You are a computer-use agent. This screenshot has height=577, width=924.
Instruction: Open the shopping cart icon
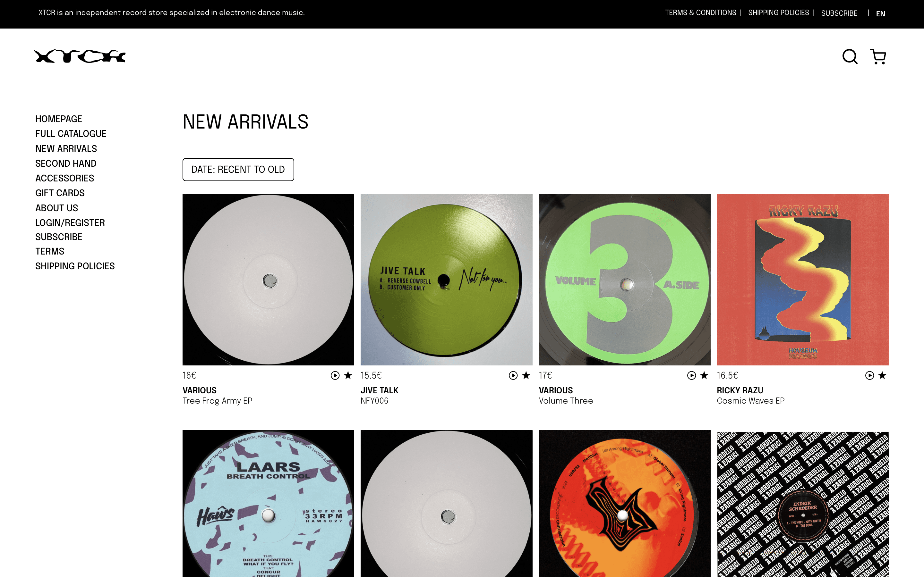pyautogui.click(x=878, y=56)
